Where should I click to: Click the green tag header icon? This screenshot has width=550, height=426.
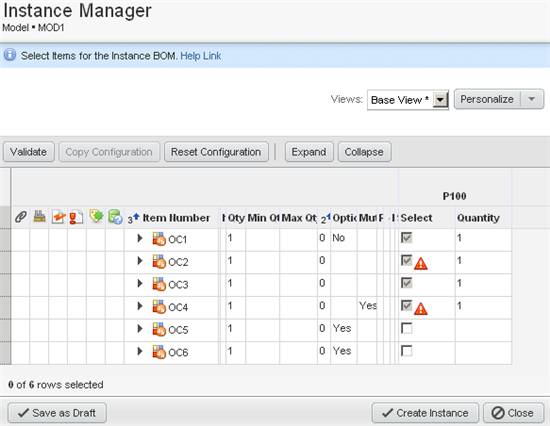(x=96, y=216)
